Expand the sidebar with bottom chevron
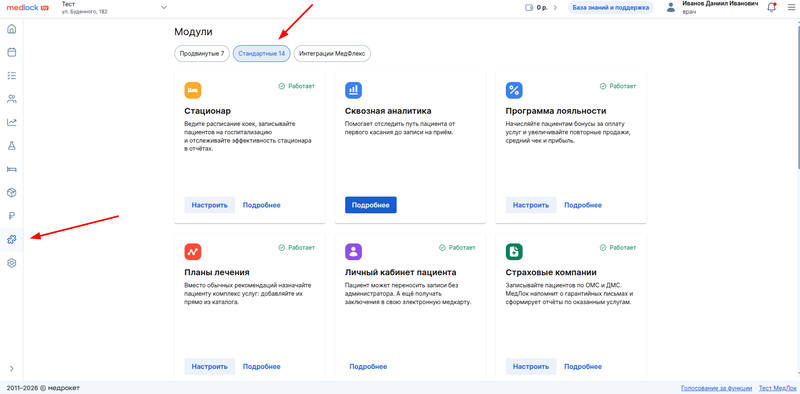The width and height of the screenshot is (800, 394). [x=12, y=368]
